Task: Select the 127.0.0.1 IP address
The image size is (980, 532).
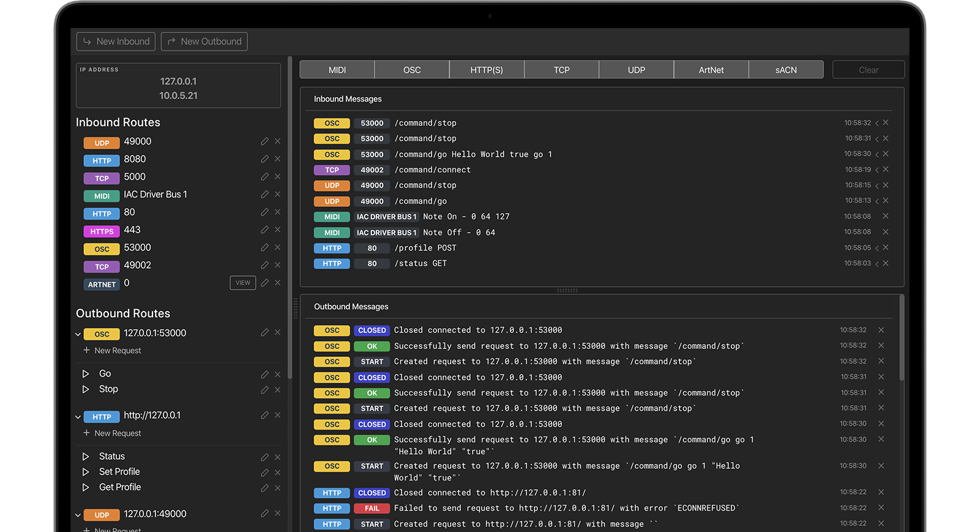Action: pos(178,81)
